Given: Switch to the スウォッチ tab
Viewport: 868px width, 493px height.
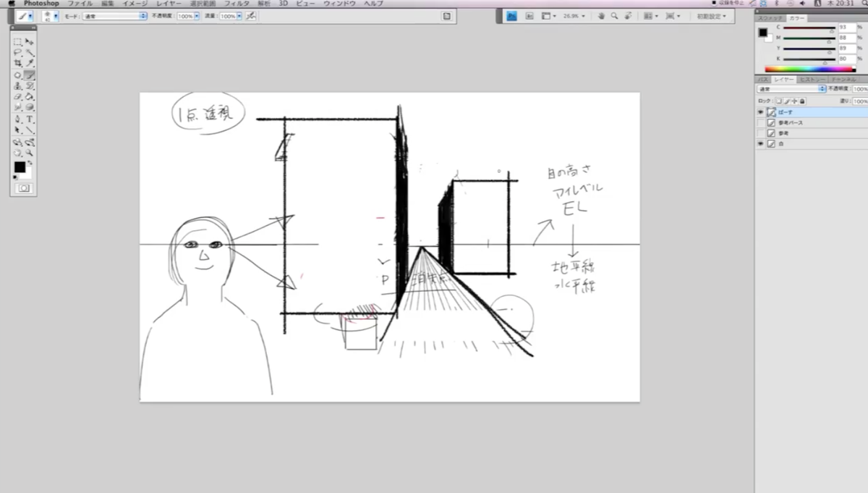Looking at the screenshot, I should 770,18.
